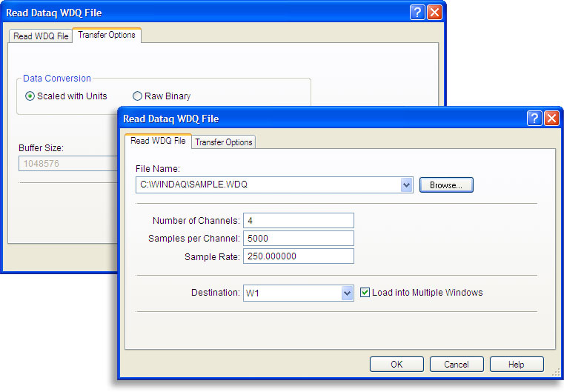Click the help question mark in back dialog
564x392 pixels.
pyautogui.click(x=417, y=13)
